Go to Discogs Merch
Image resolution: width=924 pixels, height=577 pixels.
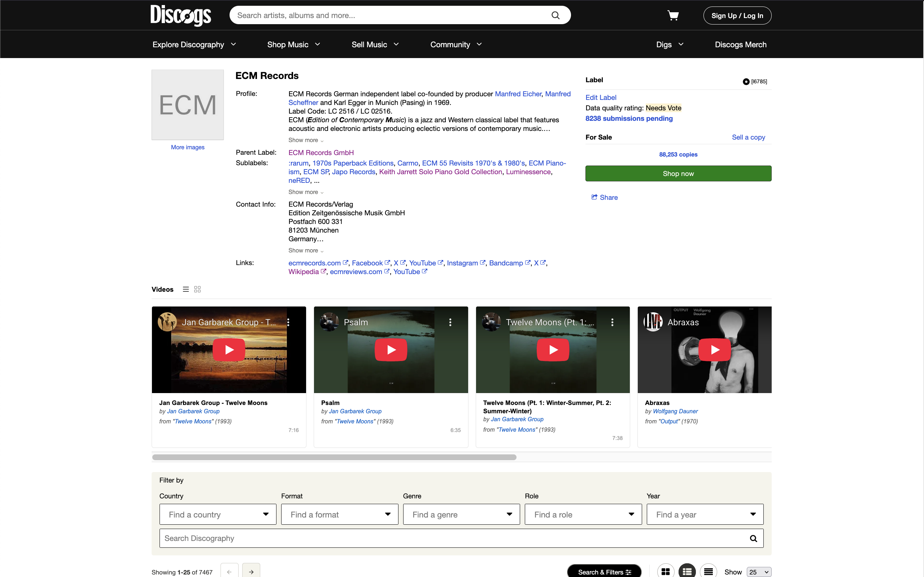(740, 44)
